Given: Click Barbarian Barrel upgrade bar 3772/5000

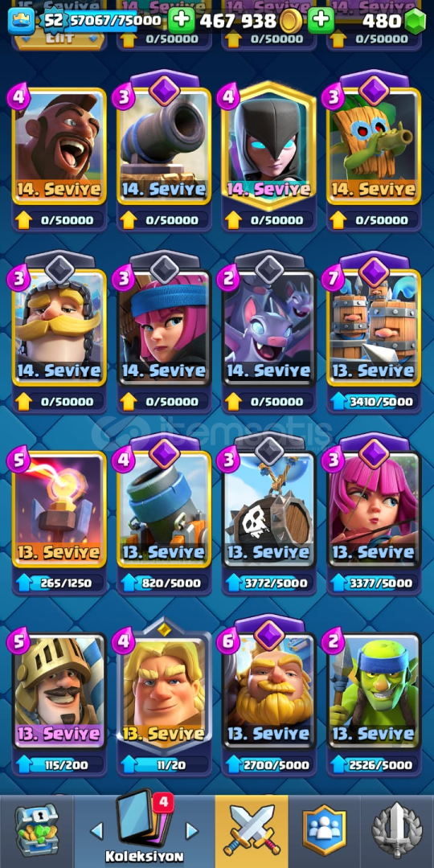Looking at the screenshot, I should coord(269,583).
